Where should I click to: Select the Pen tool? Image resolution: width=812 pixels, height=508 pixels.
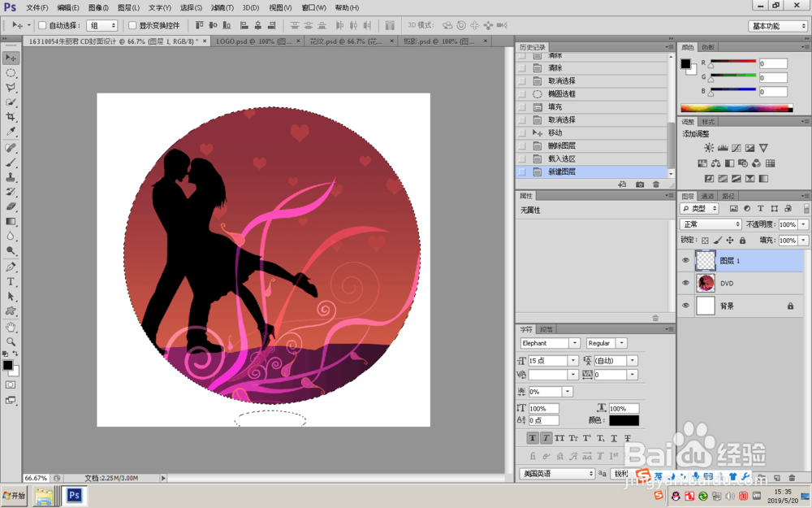(11, 267)
